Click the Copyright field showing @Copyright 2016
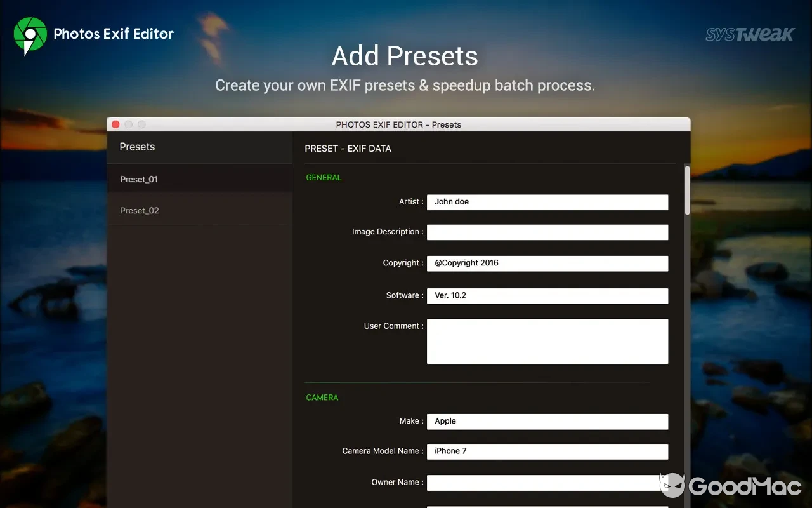This screenshot has width=812, height=508. click(x=547, y=263)
